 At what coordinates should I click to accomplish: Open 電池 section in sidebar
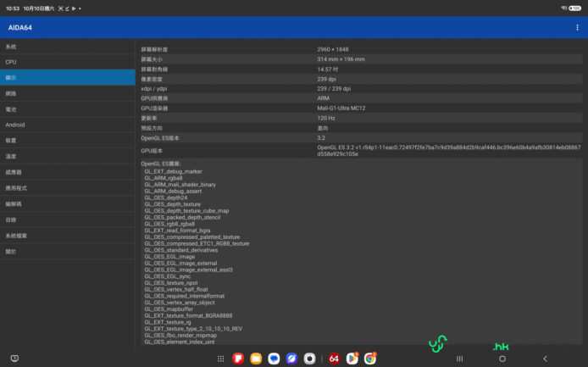[x=68, y=109]
